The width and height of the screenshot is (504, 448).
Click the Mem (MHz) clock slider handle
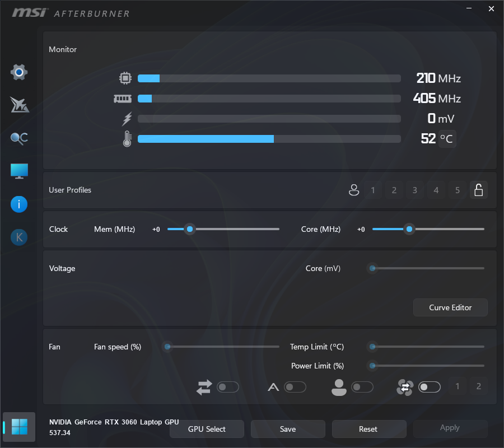point(190,229)
